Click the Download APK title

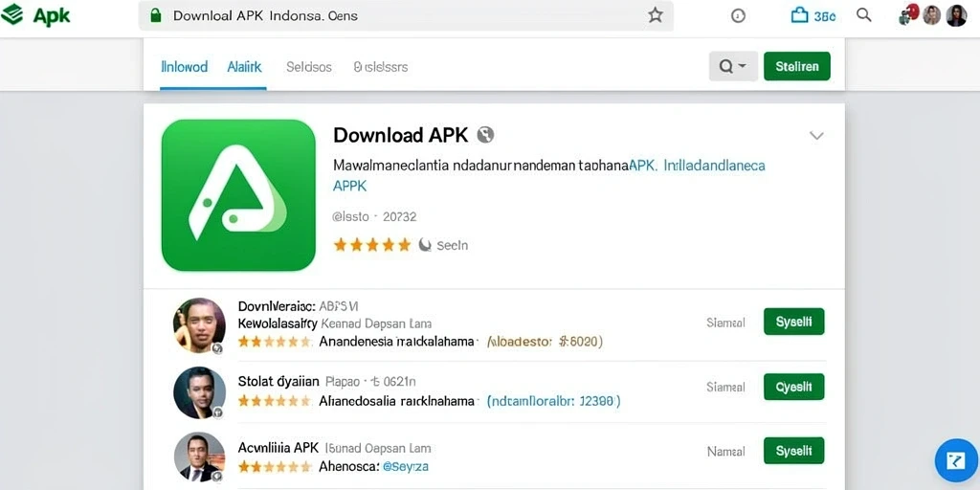pyautogui.click(x=401, y=134)
